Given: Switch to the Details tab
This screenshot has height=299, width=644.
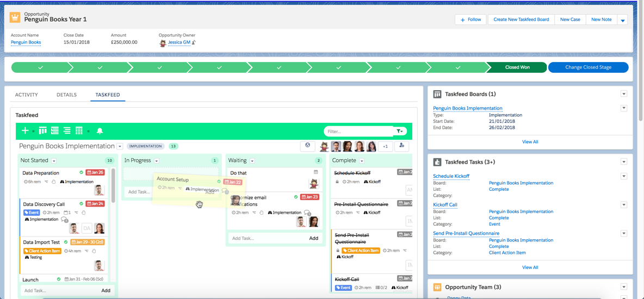Looking at the screenshot, I should [66, 95].
